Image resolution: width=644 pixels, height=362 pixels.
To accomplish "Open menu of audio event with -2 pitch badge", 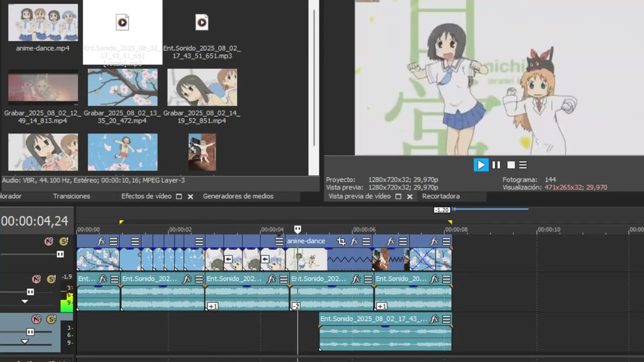I will (x=368, y=279).
